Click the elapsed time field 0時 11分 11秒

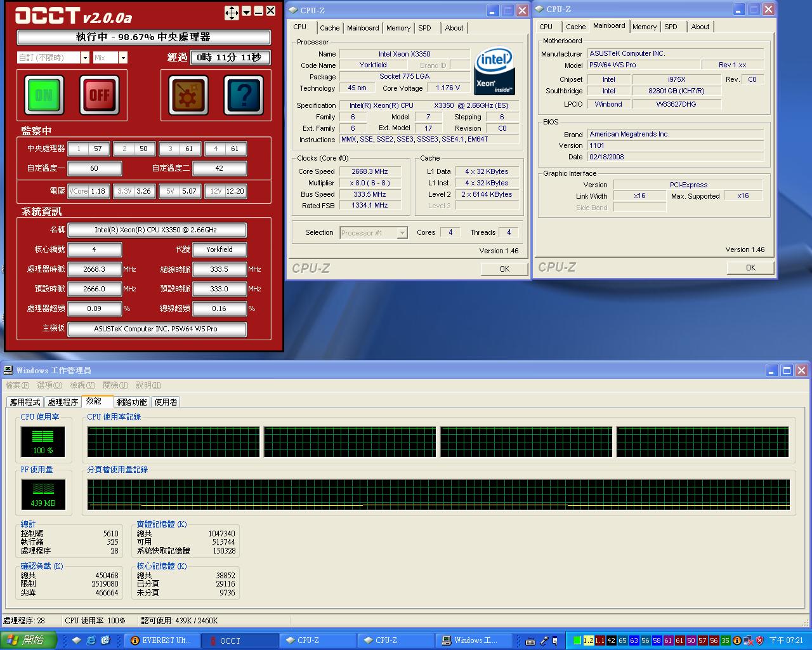[230, 58]
